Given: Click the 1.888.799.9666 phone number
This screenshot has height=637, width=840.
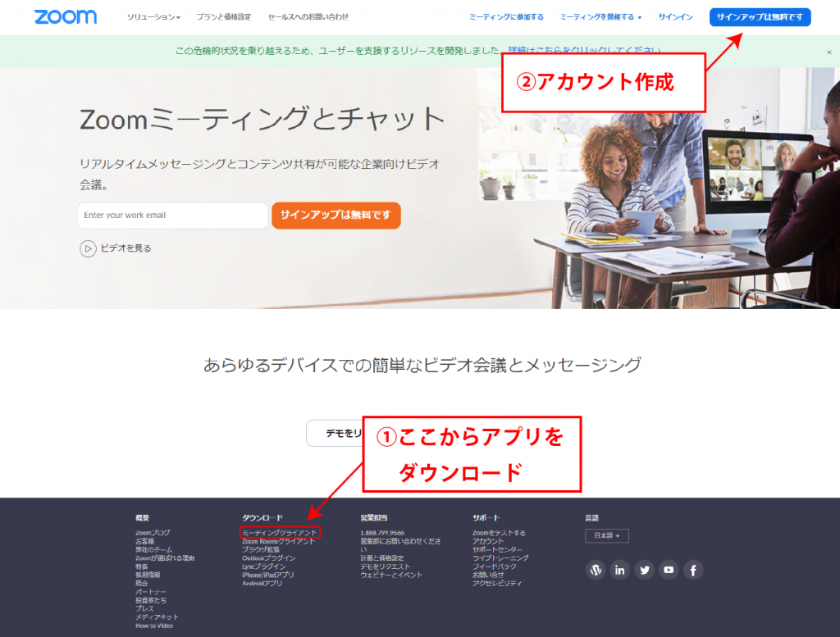Looking at the screenshot, I should point(382,533).
